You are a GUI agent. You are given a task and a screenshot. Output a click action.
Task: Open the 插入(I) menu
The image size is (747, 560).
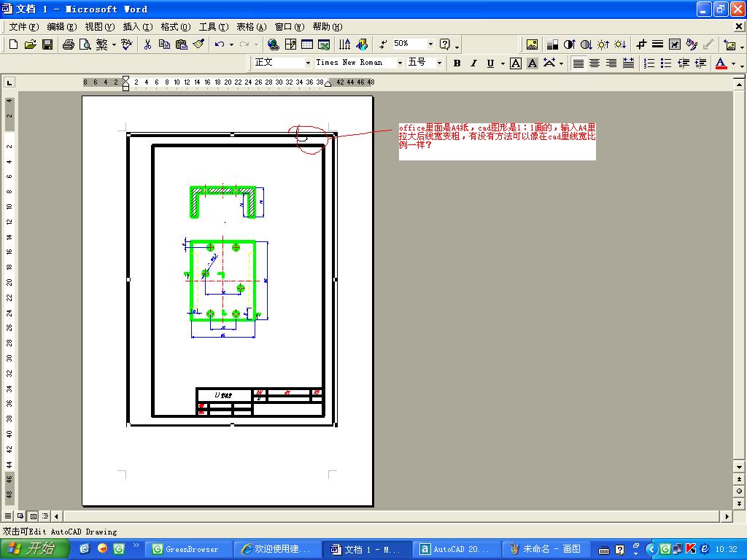point(138,27)
